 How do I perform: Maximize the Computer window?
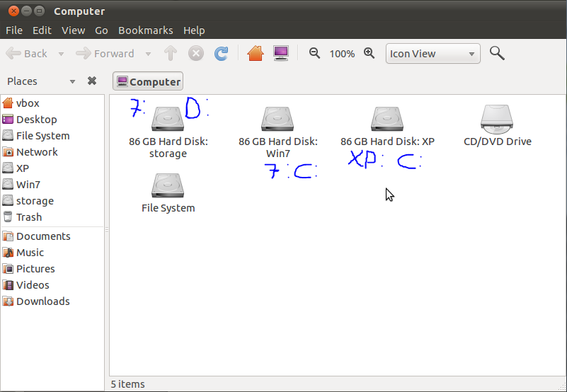40,11
